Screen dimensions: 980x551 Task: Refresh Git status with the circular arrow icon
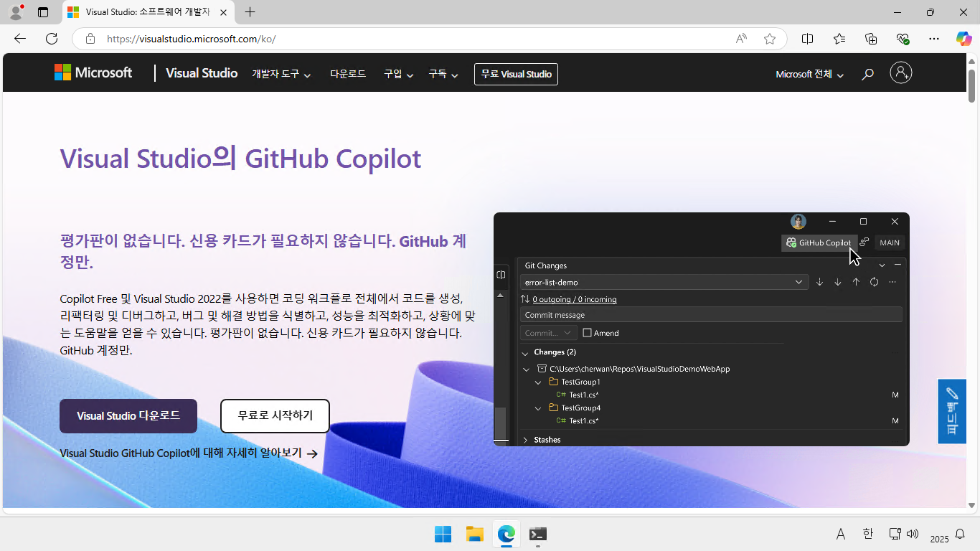click(x=874, y=282)
